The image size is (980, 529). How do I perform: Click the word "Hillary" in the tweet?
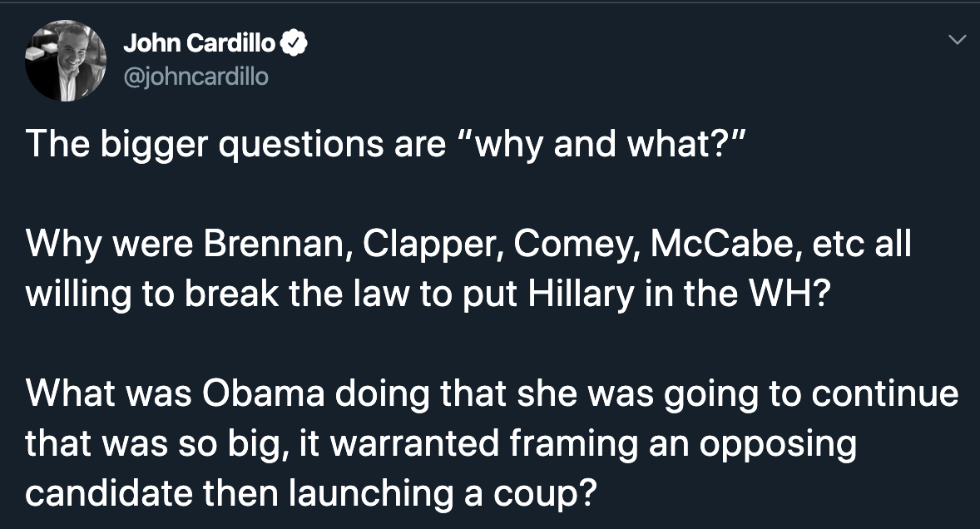pos(582,294)
